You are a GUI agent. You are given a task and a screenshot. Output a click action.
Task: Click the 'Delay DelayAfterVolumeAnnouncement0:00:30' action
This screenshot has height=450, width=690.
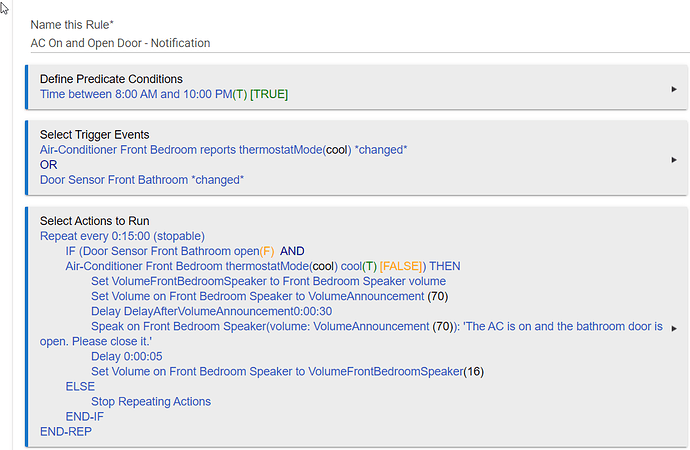tap(211, 311)
